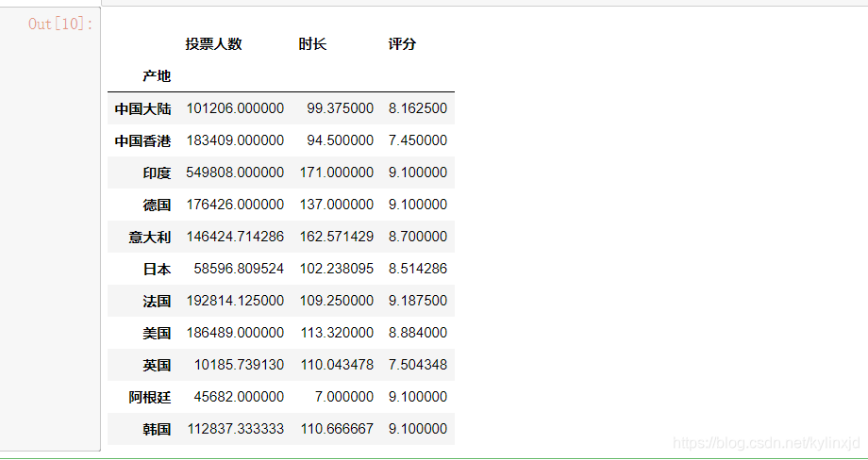Select the 韩国 row label

[157, 429]
